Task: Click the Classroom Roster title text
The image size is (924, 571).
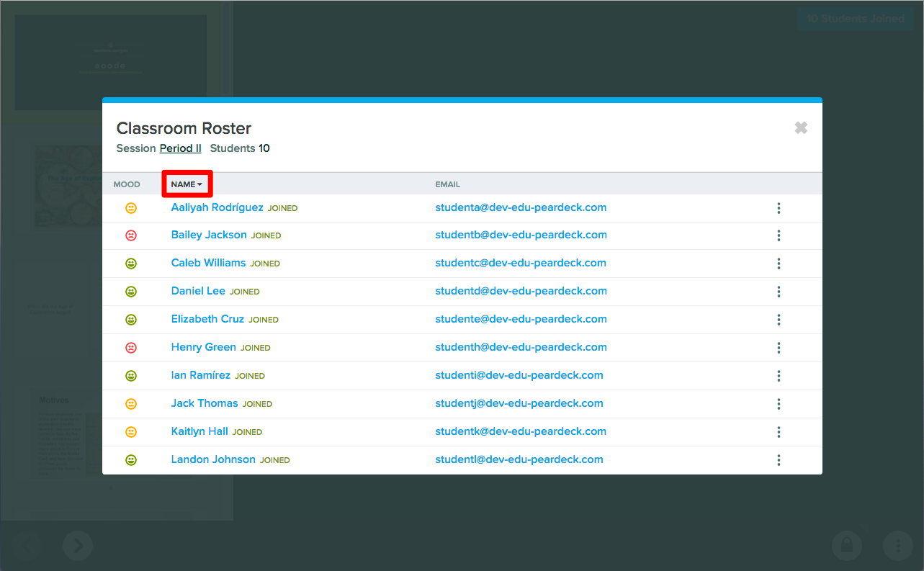Action: click(x=184, y=128)
